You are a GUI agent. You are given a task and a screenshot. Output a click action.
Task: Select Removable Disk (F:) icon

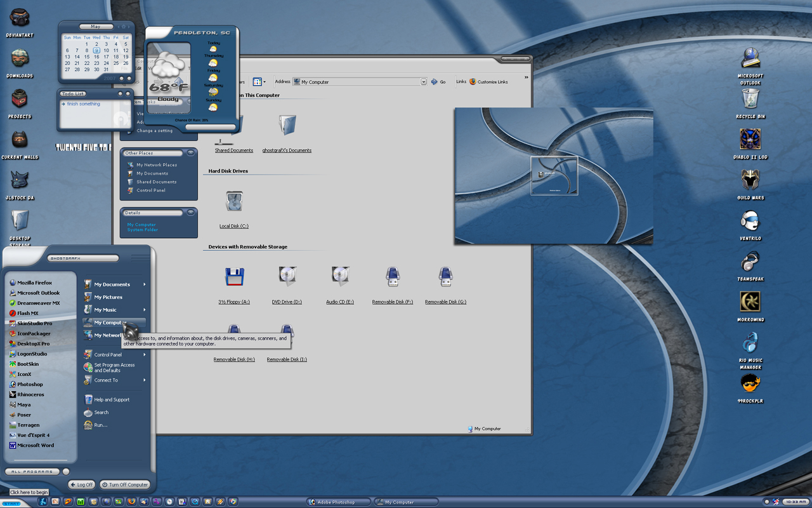pos(393,276)
